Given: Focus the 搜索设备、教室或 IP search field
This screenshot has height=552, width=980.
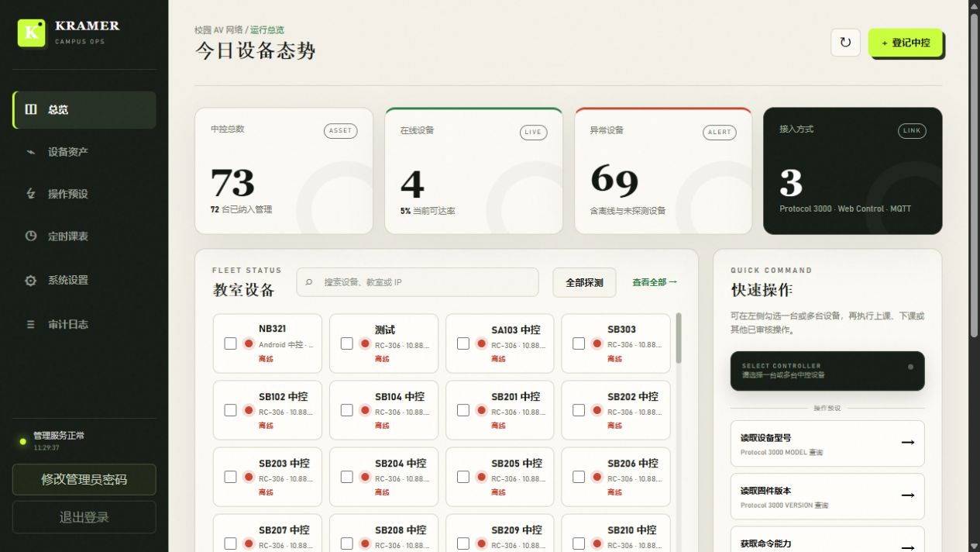Looking at the screenshot, I should [x=418, y=282].
